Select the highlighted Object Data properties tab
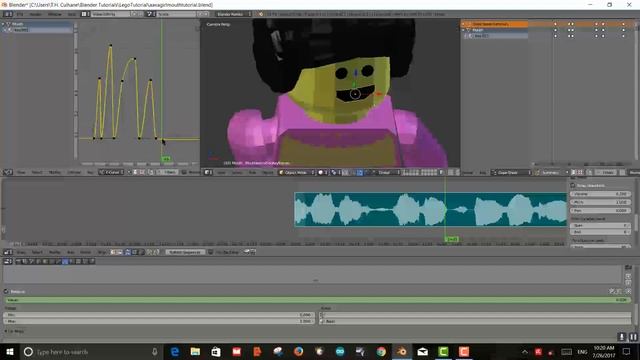The width and height of the screenshot is (640, 360). pyautogui.click(x=65, y=261)
